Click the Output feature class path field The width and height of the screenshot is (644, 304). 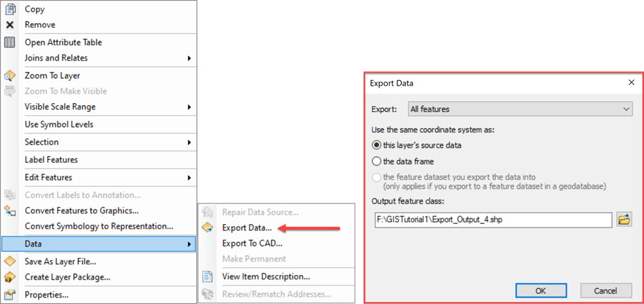pos(493,220)
